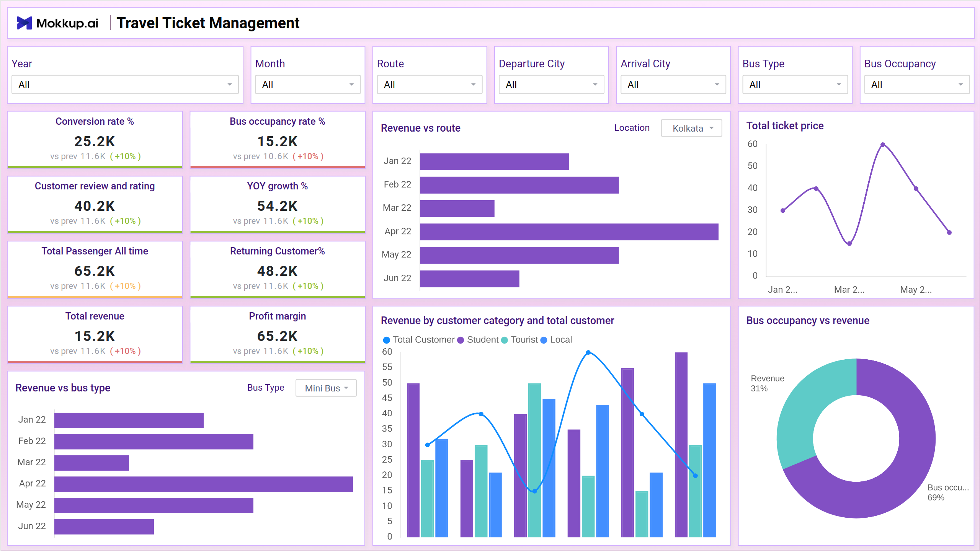Open the Year filter dropdown
The height and width of the screenshot is (551, 980).
click(125, 85)
